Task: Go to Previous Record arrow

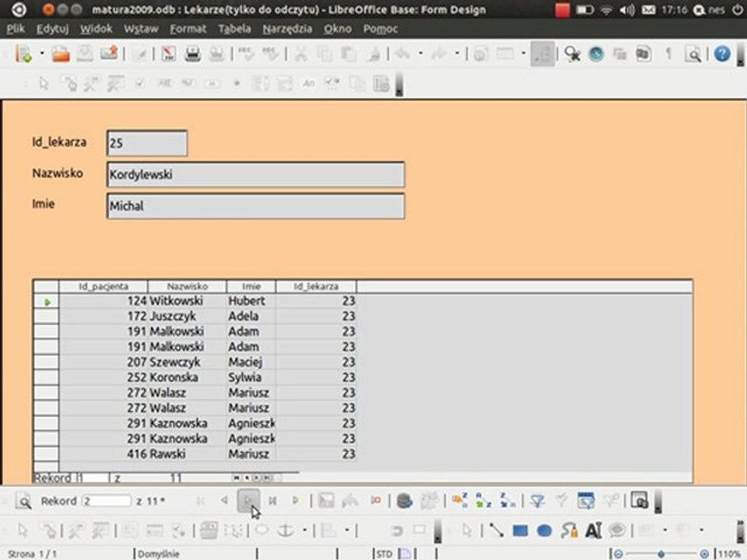Action: click(x=224, y=500)
